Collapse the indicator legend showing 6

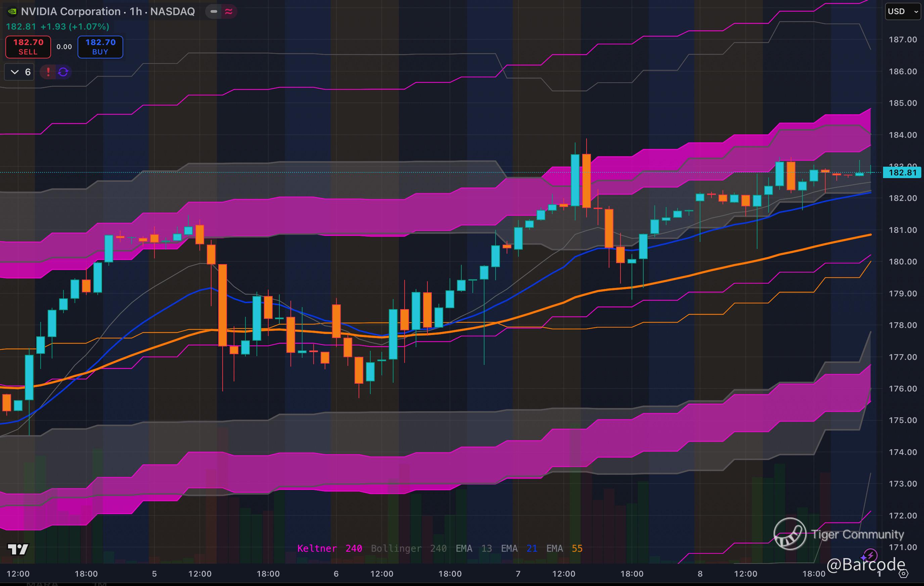[x=19, y=72]
